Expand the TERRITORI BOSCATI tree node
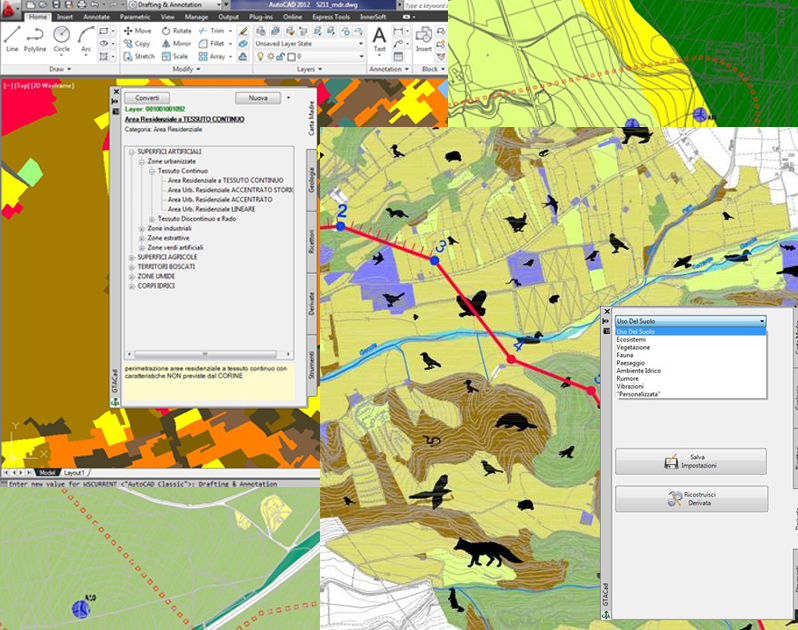This screenshot has width=798, height=630. click(x=132, y=267)
